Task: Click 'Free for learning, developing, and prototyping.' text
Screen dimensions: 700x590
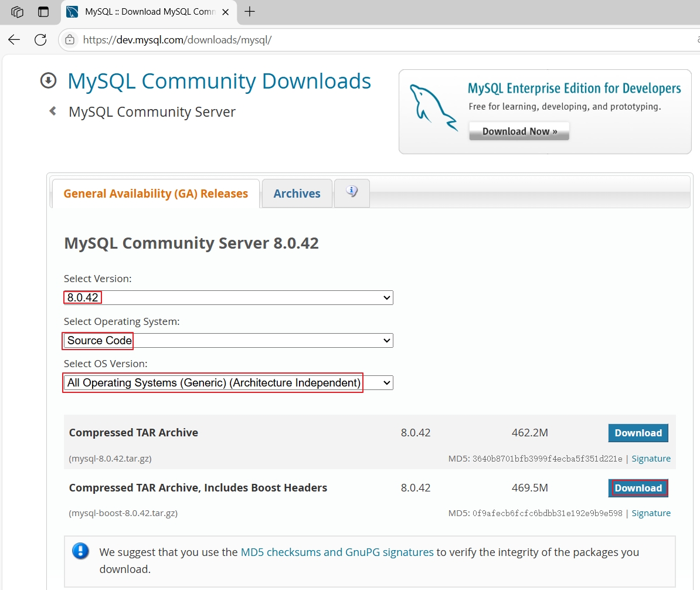Action: click(565, 106)
